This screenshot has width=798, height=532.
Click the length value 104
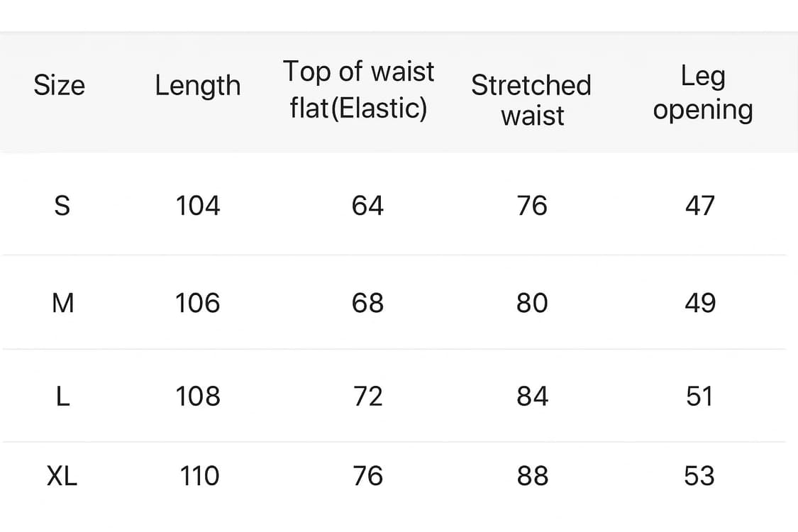(x=198, y=206)
